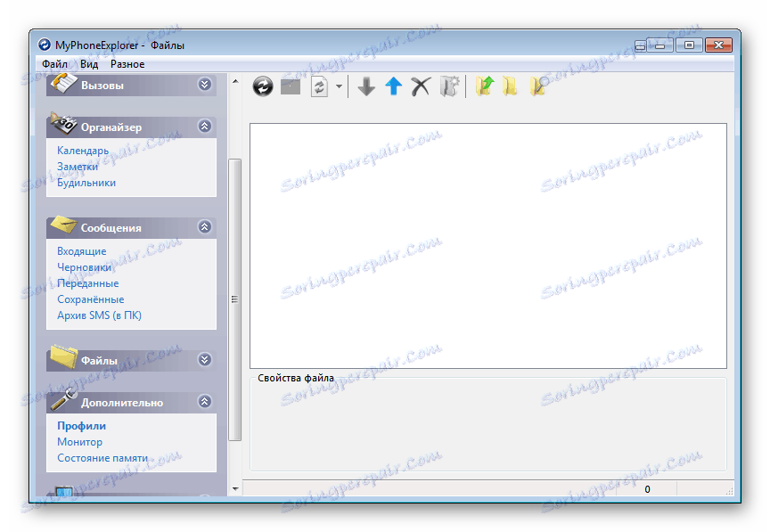Viewport: 770px width, 532px height.
Task: Open the Календарь link
Action: [83, 151]
